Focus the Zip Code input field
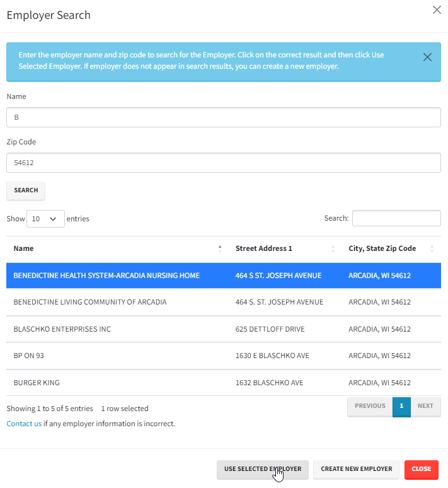448x488 pixels. 224,163
